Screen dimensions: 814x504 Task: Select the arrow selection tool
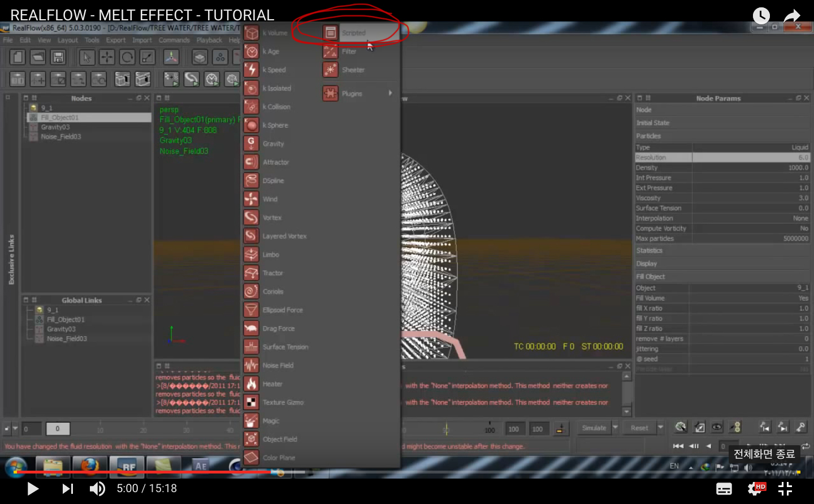coord(86,57)
